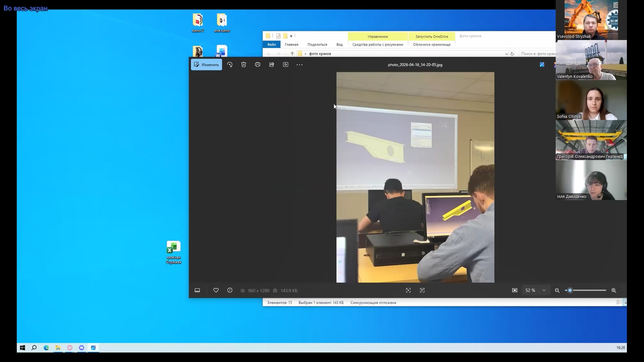Show file info with info icon
Image resolution: width=644 pixels, height=362 pixels.
pos(230,290)
